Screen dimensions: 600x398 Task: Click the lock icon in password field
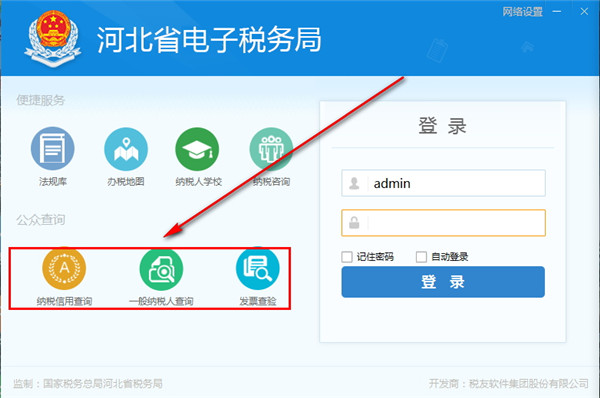(x=354, y=223)
